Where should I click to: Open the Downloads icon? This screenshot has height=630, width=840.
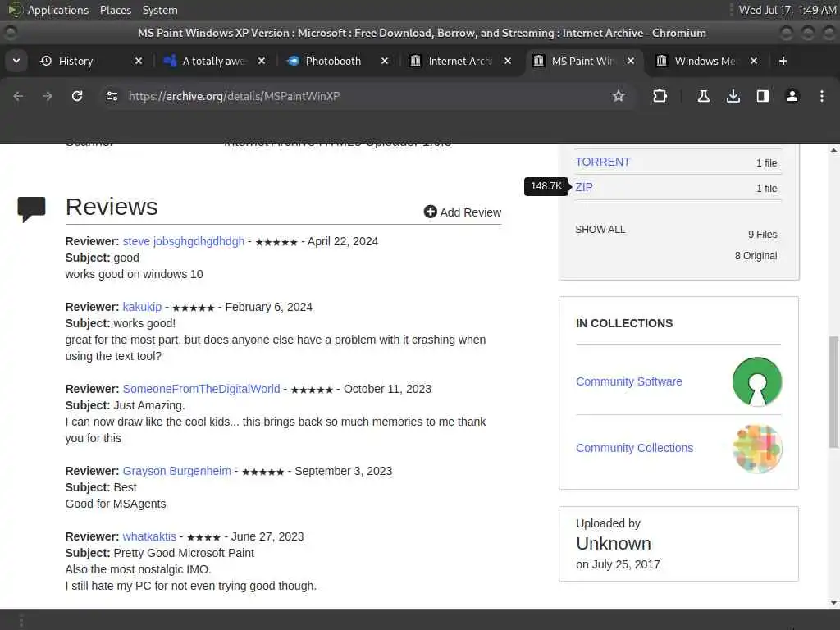pyautogui.click(x=733, y=96)
